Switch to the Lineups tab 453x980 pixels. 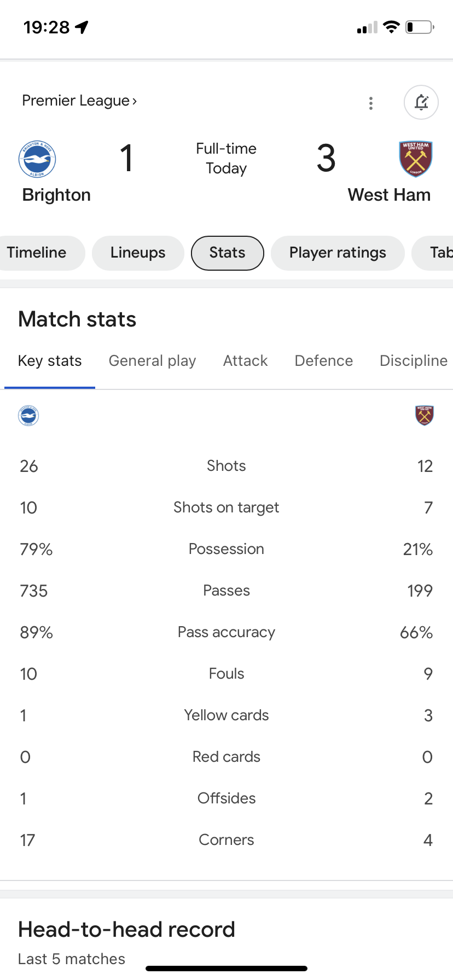(x=138, y=253)
